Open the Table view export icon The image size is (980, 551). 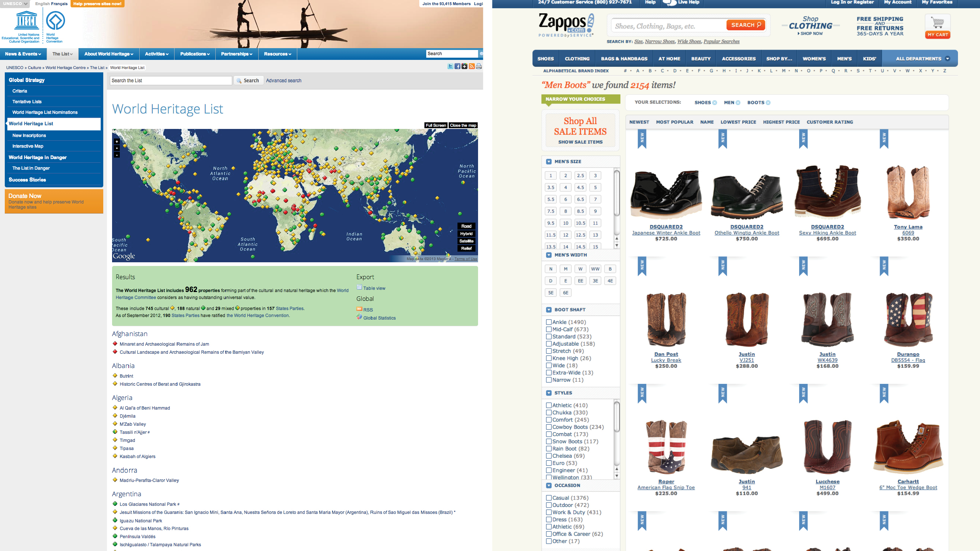click(359, 288)
